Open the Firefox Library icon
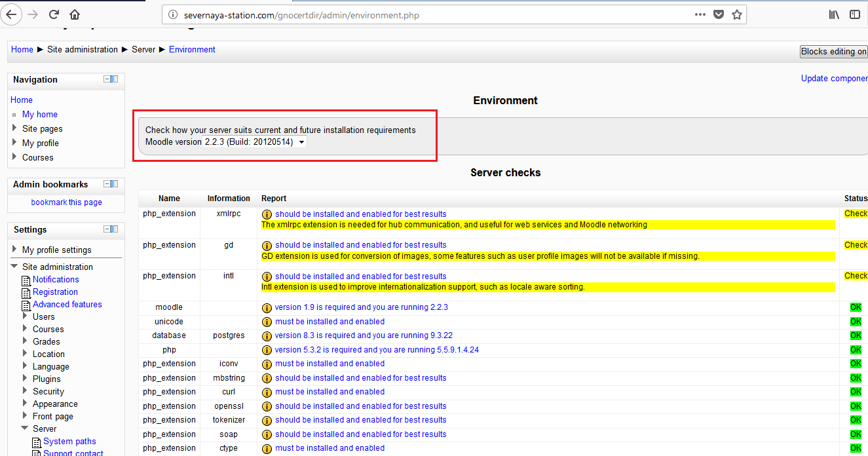Image resolution: width=868 pixels, height=456 pixels. click(834, 14)
